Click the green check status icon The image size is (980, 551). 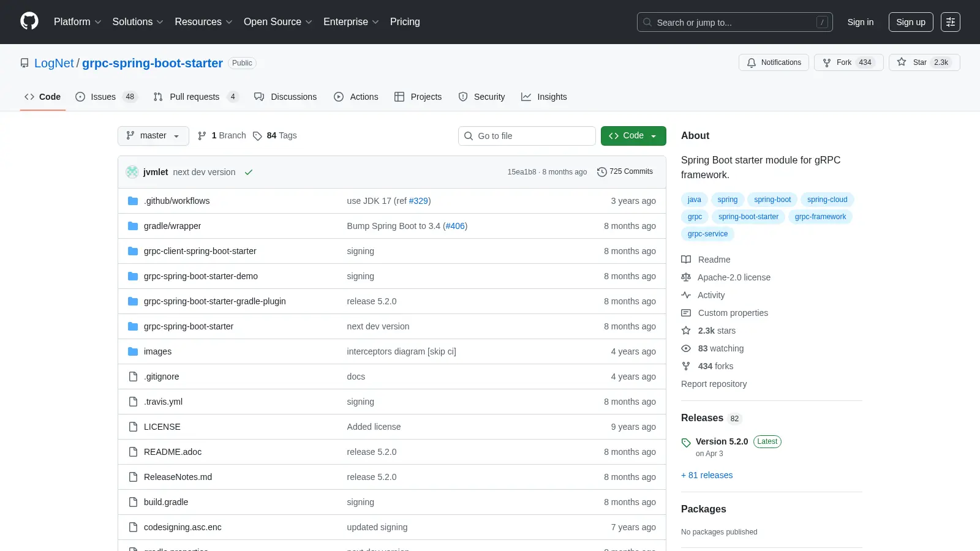click(249, 172)
